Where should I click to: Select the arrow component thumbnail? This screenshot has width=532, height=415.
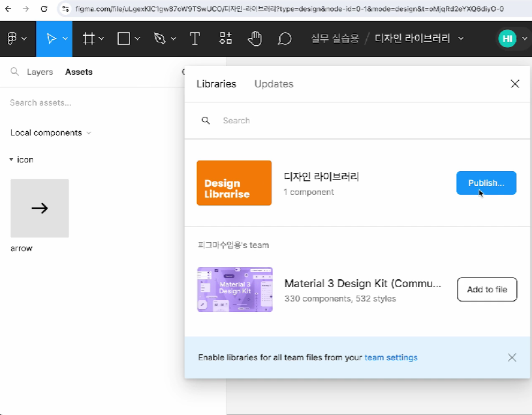(x=40, y=208)
